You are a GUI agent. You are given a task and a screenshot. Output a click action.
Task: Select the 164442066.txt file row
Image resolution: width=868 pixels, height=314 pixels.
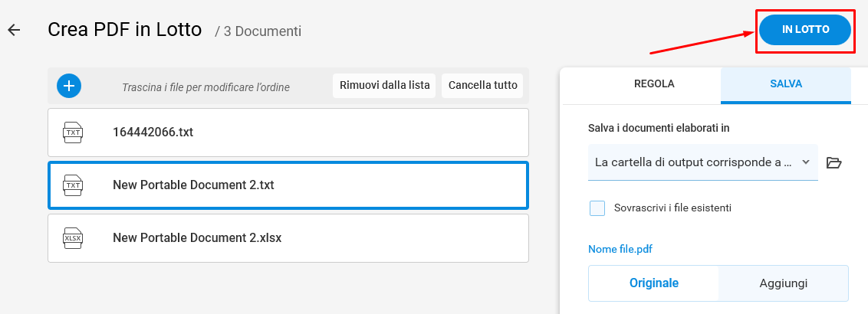(x=288, y=132)
